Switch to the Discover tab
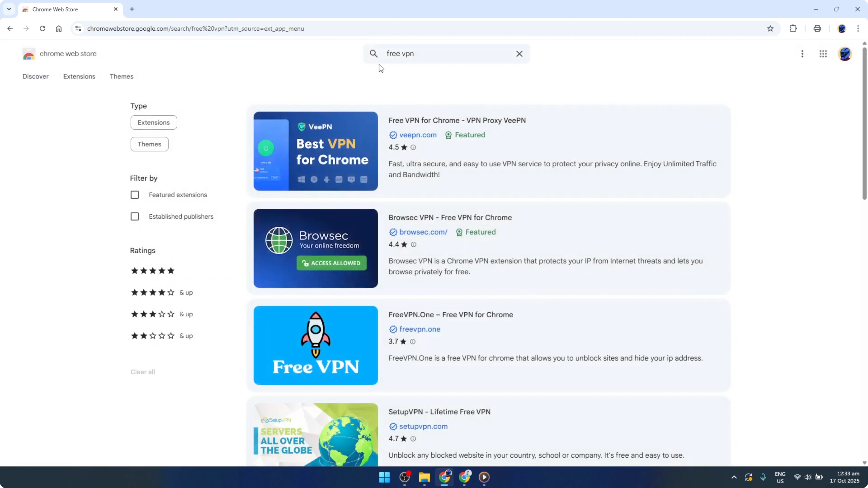Viewport: 868px width, 488px height. 35,76
